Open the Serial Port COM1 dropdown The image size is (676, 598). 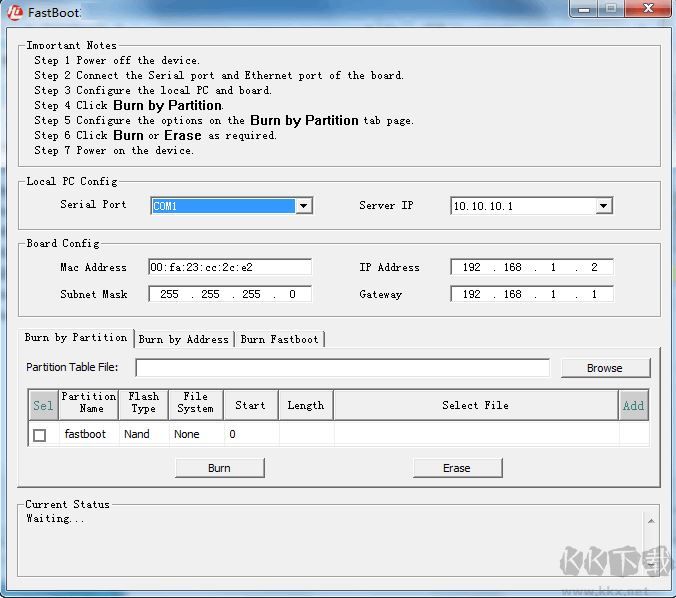click(x=304, y=206)
